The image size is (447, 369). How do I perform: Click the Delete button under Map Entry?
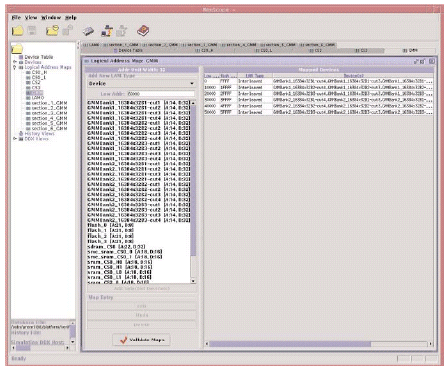tap(142, 324)
